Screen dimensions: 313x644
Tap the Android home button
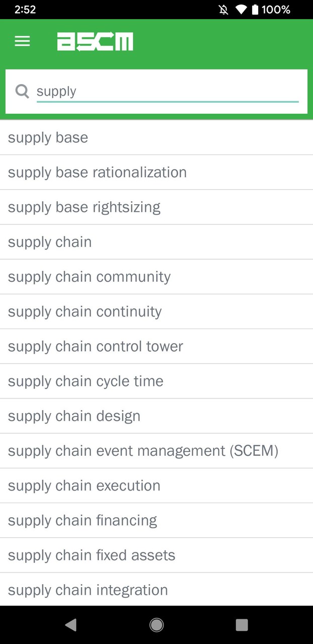(x=156, y=624)
